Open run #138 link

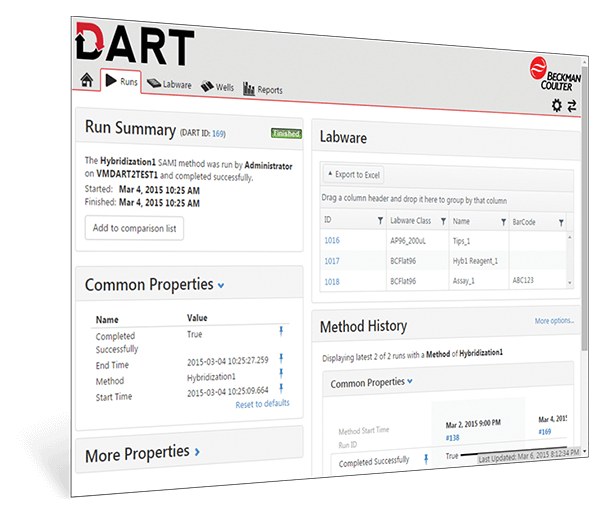pyautogui.click(x=452, y=438)
